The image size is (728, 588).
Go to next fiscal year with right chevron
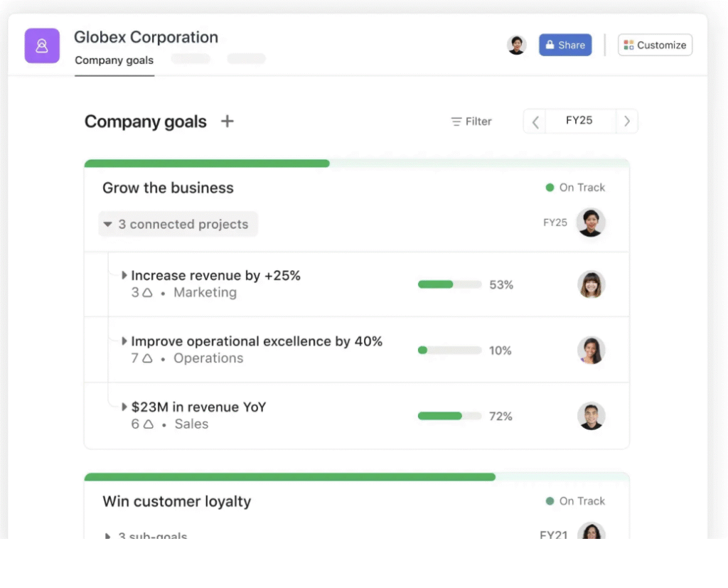pos(626,122)
